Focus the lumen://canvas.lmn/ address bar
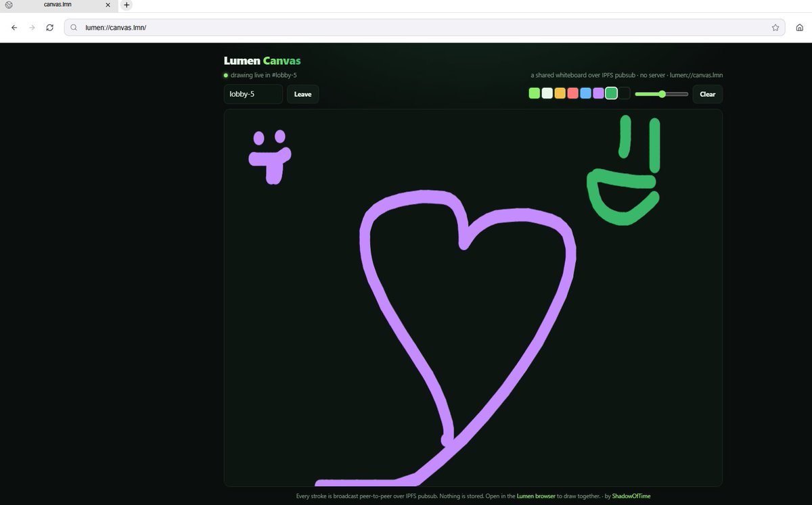This screenshot has width=812, height=505. pyautogui.click(x=424, y=28)
